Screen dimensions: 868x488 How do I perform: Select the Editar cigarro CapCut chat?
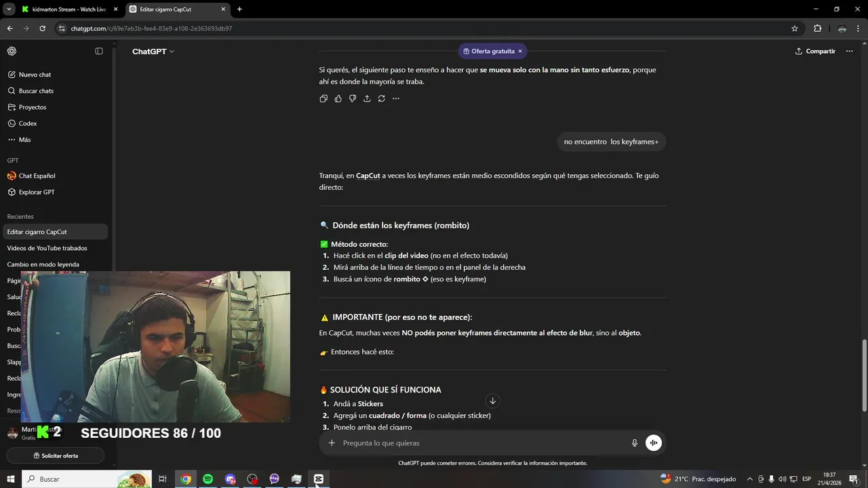point(54,232)
